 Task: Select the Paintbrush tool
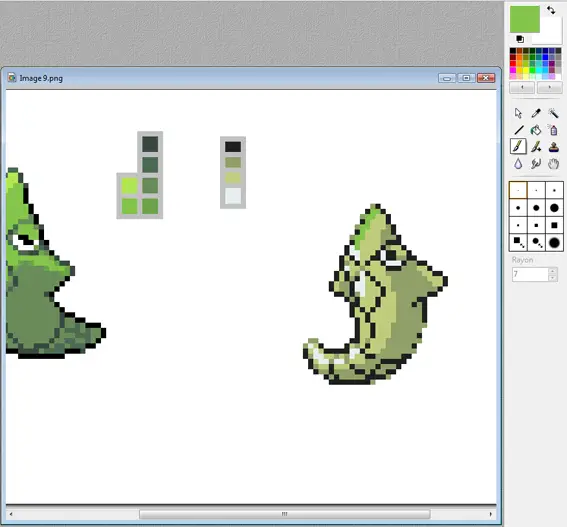click(518, 147)
